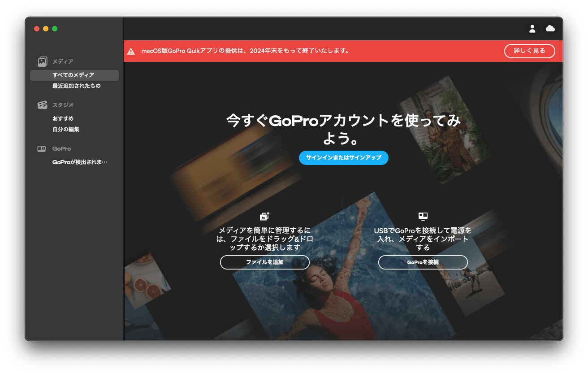This screenshot has width=588, height=374.
Task: Open the user account profile icon
Action: point(532,29)
